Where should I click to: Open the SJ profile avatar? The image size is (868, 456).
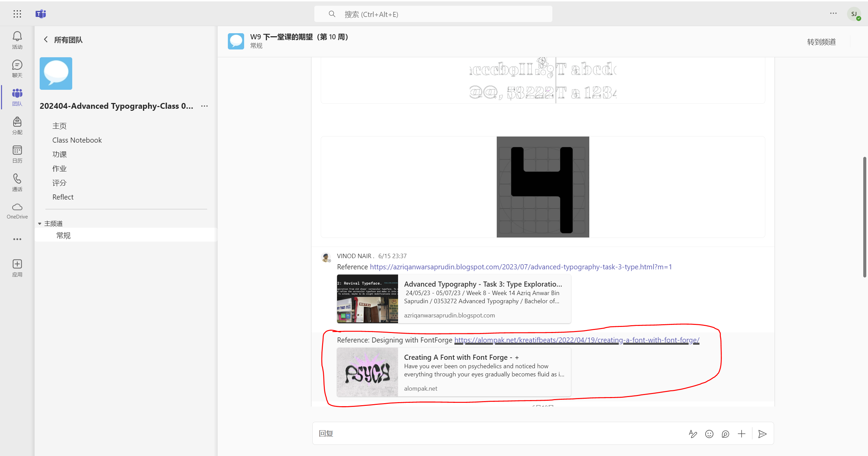[x=854, y=14]
